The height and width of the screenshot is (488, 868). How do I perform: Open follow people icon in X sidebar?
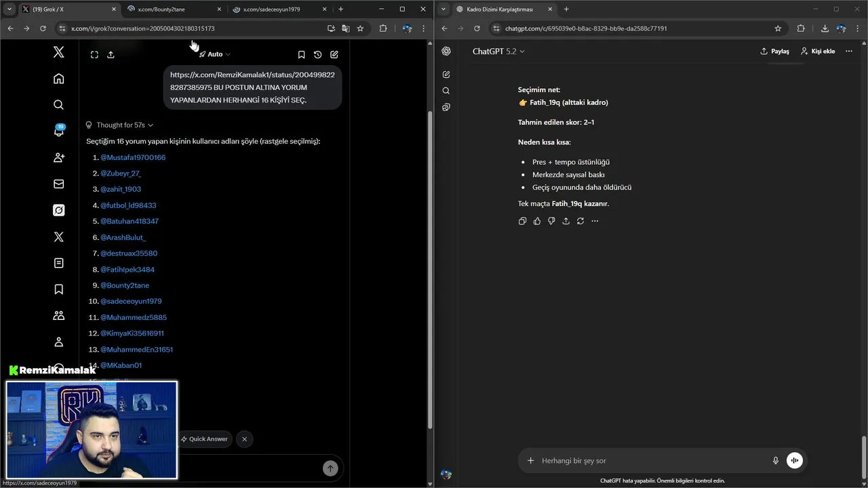pyautogui.click(x=59, y=157)
